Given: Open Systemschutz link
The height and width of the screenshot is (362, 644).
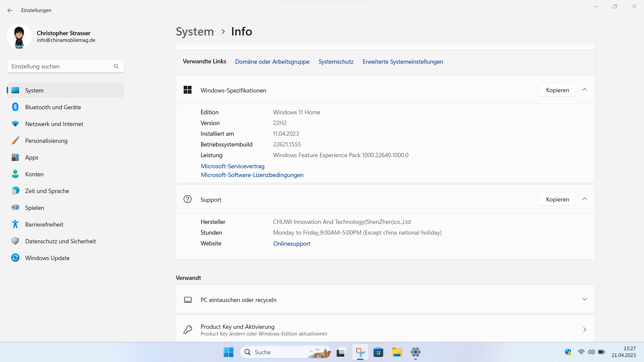Looking at the screenshot, I should point(336,62).
